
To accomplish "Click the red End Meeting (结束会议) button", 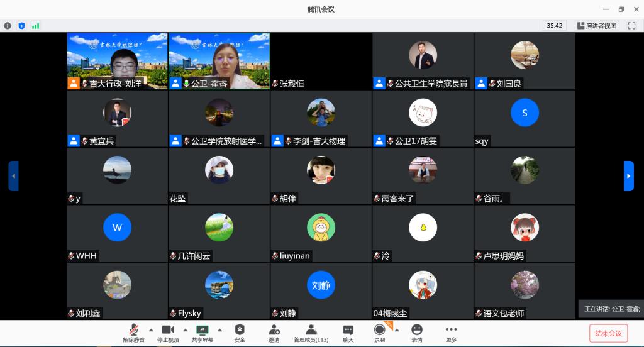I will [x=608, y=333].
